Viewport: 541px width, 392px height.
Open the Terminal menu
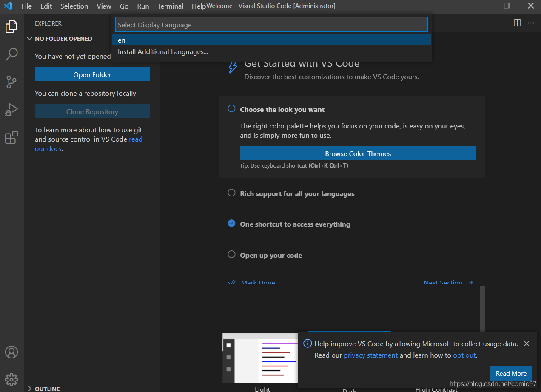pyautogui.click(x=171, y=6)
